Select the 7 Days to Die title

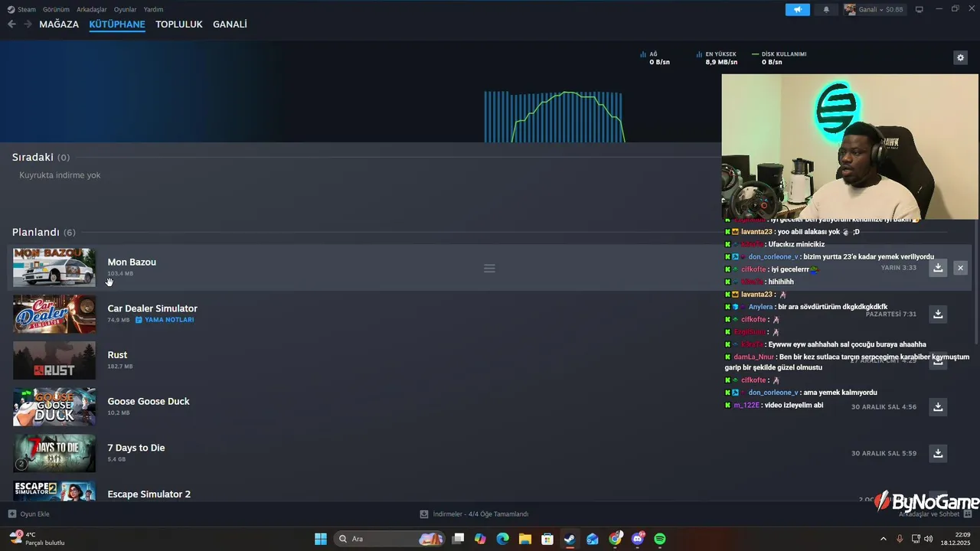point(136,448)
